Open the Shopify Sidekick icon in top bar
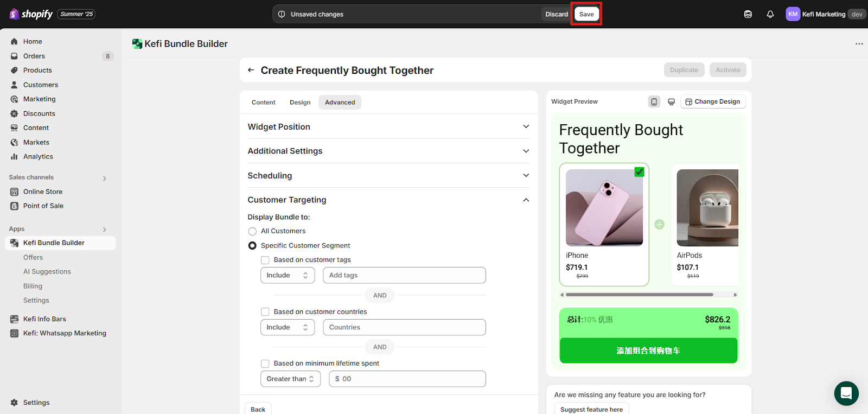This screenshot has height=414, width=868. pos(748,14)
